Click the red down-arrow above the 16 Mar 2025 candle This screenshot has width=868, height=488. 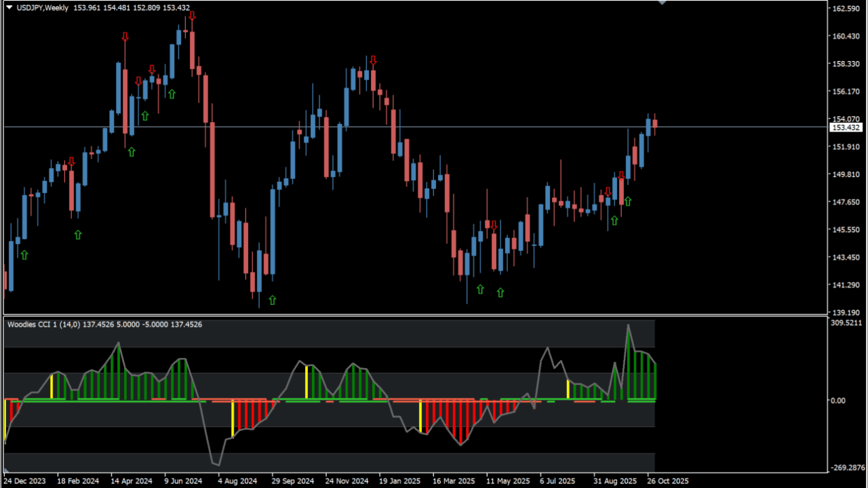494,224
